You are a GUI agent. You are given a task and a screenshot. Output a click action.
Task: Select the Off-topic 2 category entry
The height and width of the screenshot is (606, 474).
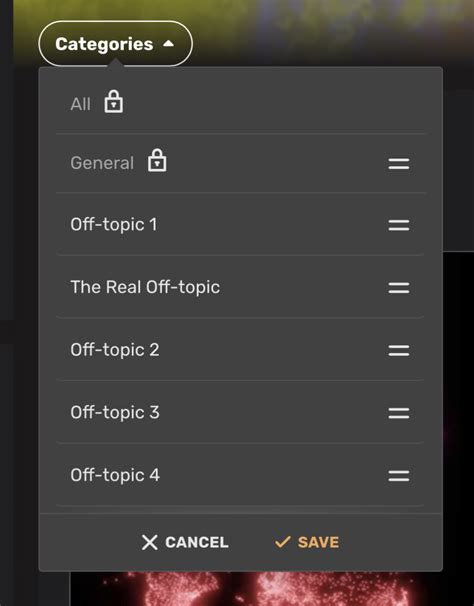point(115,350)
